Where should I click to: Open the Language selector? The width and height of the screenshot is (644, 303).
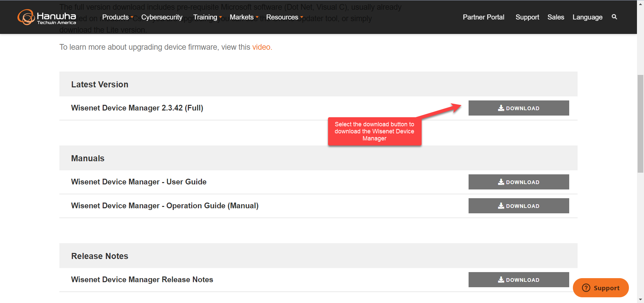pyautogui.click(x=587, y=17)
